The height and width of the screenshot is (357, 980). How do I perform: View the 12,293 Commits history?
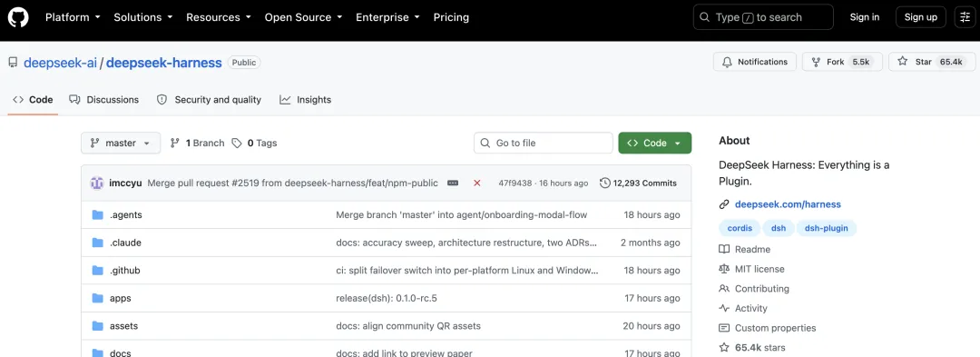(x=638, y=183)
